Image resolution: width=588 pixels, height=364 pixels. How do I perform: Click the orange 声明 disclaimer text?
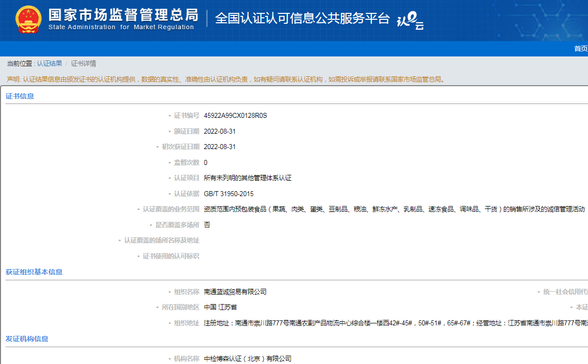[226, 79]
